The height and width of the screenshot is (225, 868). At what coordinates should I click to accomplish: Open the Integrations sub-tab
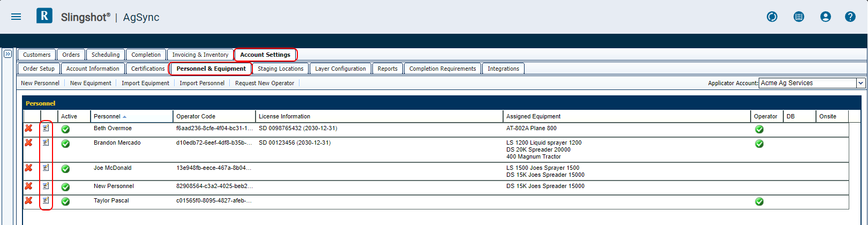(503, 69)
